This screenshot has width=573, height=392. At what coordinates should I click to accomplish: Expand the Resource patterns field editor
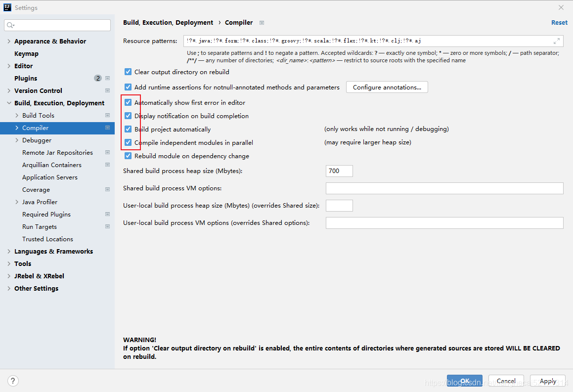tap(557, 41)
